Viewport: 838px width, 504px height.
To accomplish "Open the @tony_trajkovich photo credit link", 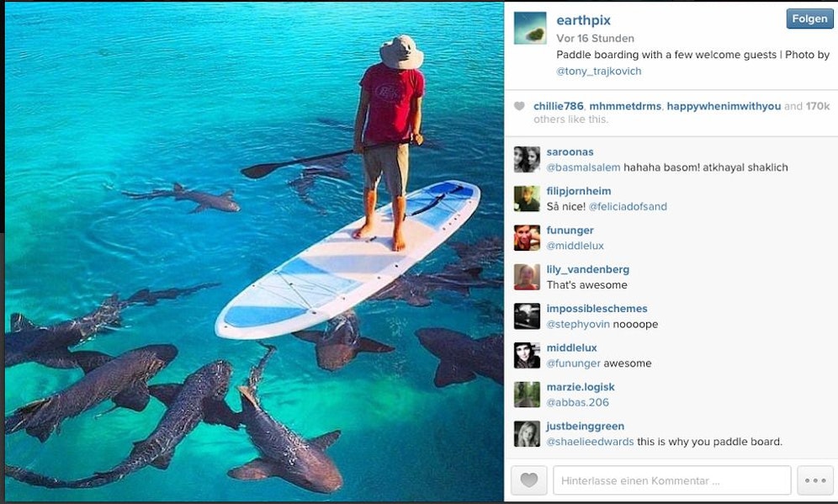I will pyautogui.click(x=598, y=72).
